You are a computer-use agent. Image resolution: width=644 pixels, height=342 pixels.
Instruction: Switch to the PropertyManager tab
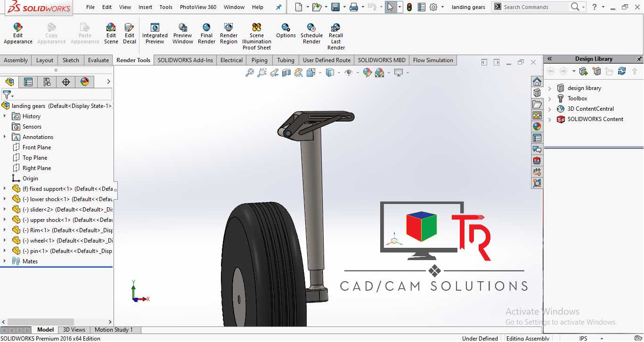click(x=28, y=82)
